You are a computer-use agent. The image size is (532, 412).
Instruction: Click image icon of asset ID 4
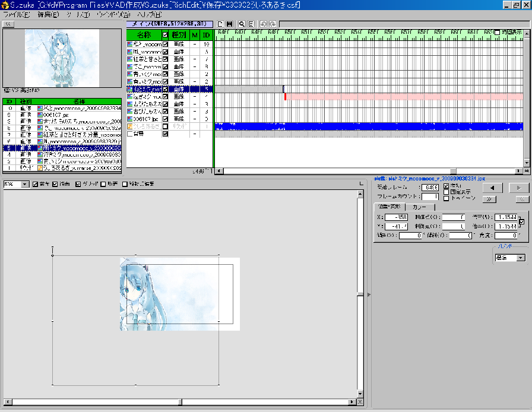pyautogui.click(x=40, y=154)
